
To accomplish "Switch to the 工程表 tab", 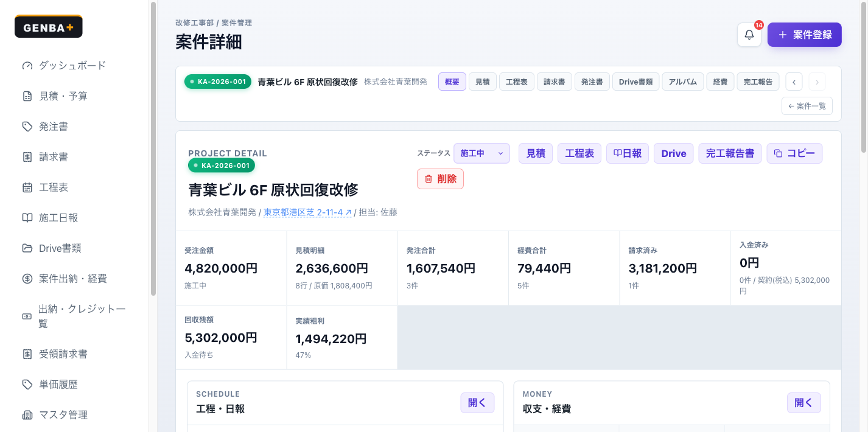I will click(517, 82).
